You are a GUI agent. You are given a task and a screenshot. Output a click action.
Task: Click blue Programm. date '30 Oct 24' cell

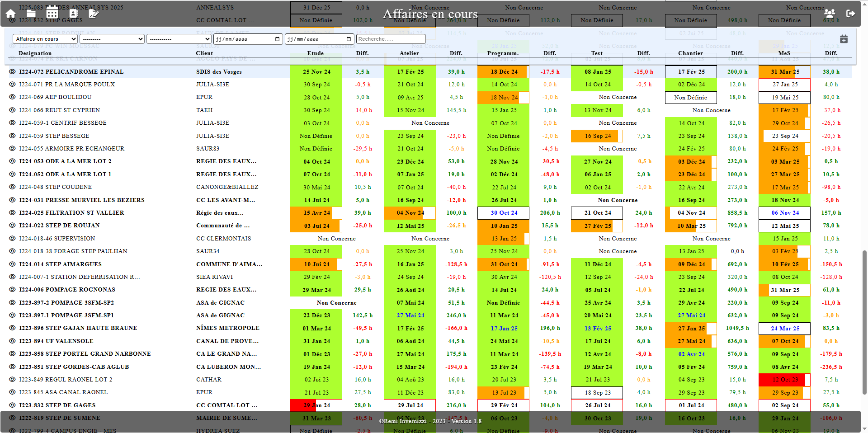pos(504,213)
